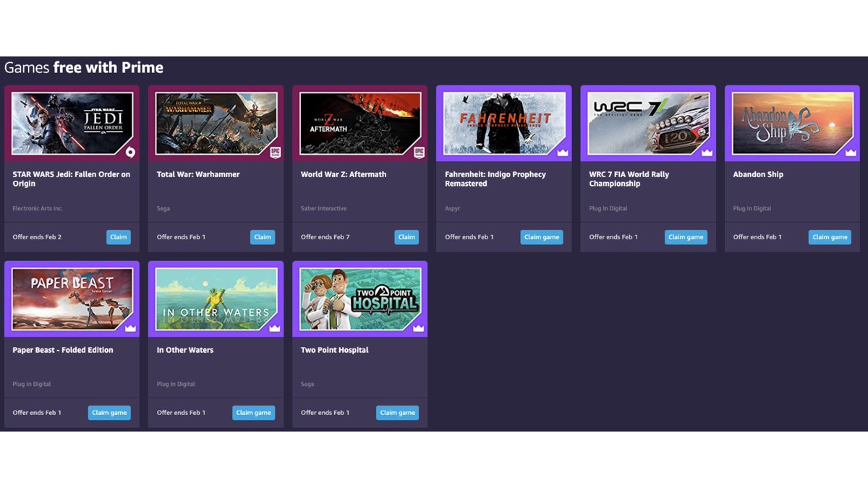
Task: Open the World War Z Aftermath cover image
Action: 359,124
